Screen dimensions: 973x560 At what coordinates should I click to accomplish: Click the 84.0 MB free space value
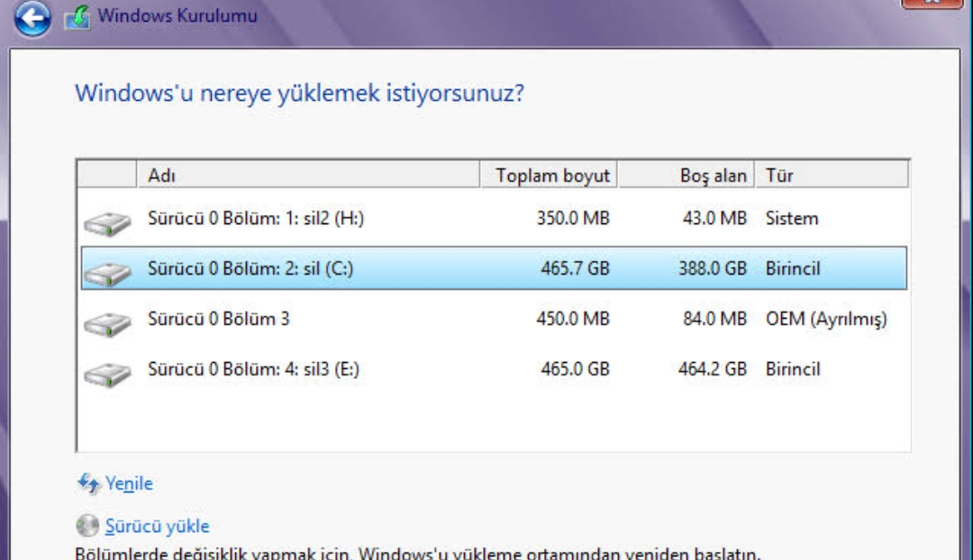714,319
